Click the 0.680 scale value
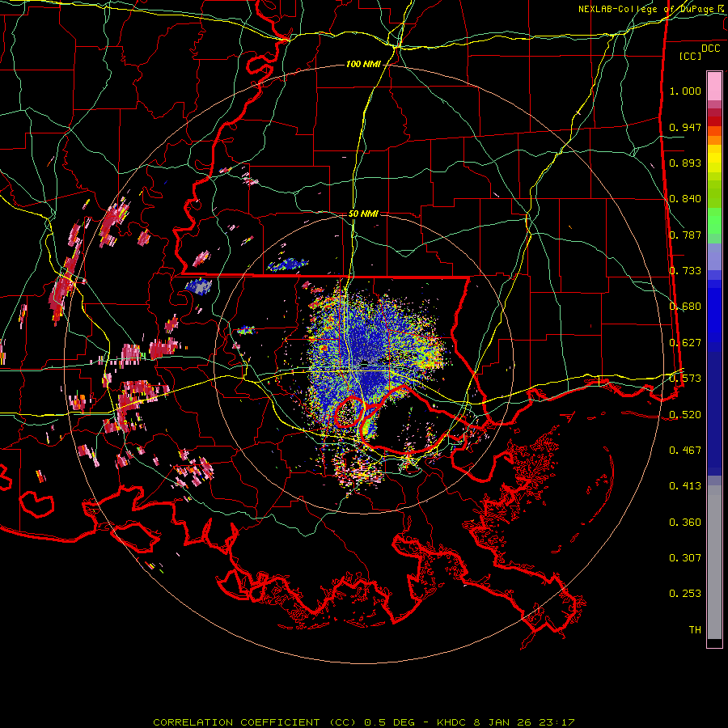The height and width of the screenshot is (728, 728). point(685,307)
